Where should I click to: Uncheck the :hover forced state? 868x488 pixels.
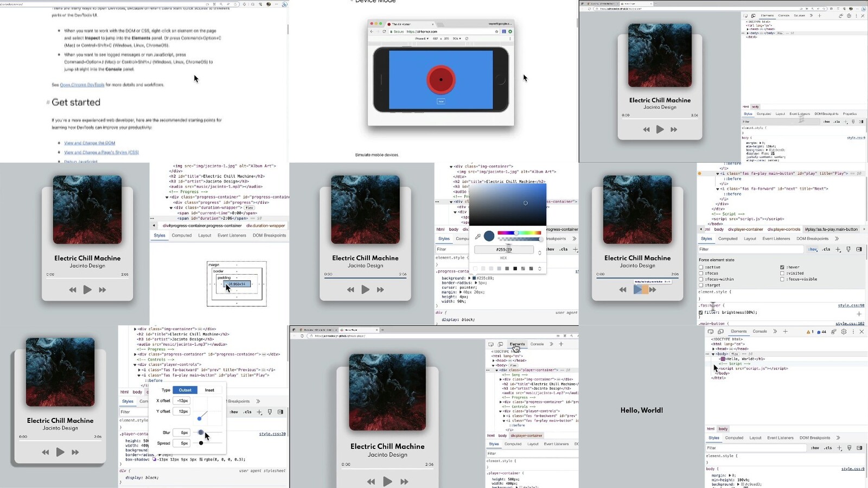[x=782, y=267]
